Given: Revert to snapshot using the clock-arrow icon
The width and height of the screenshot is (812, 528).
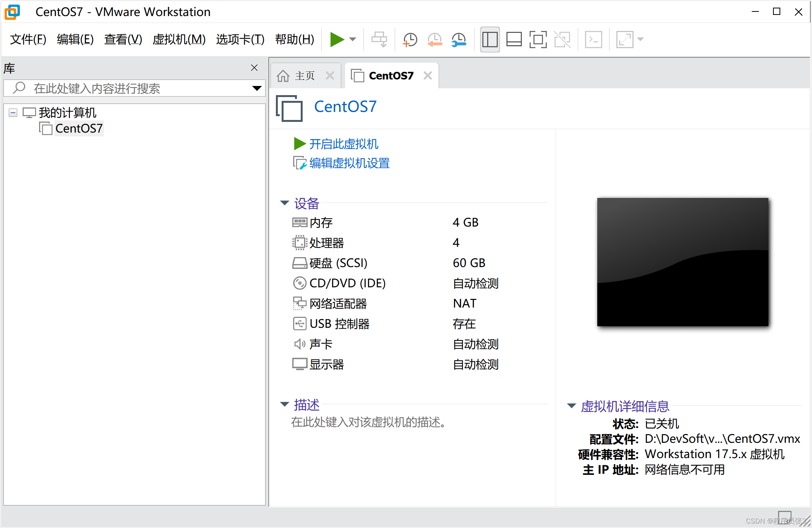Looking at the screenshot, I should pos(434,39).
